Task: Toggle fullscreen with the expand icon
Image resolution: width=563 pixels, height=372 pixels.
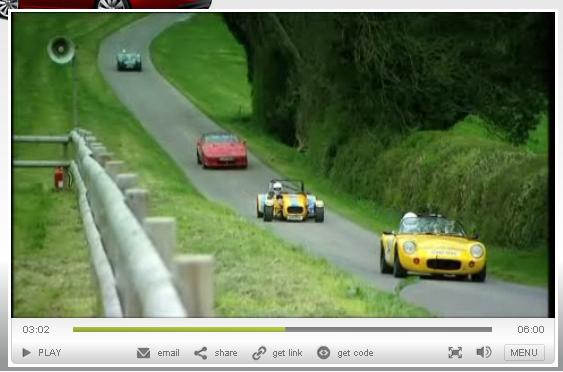Action: (x=455, y=352)
